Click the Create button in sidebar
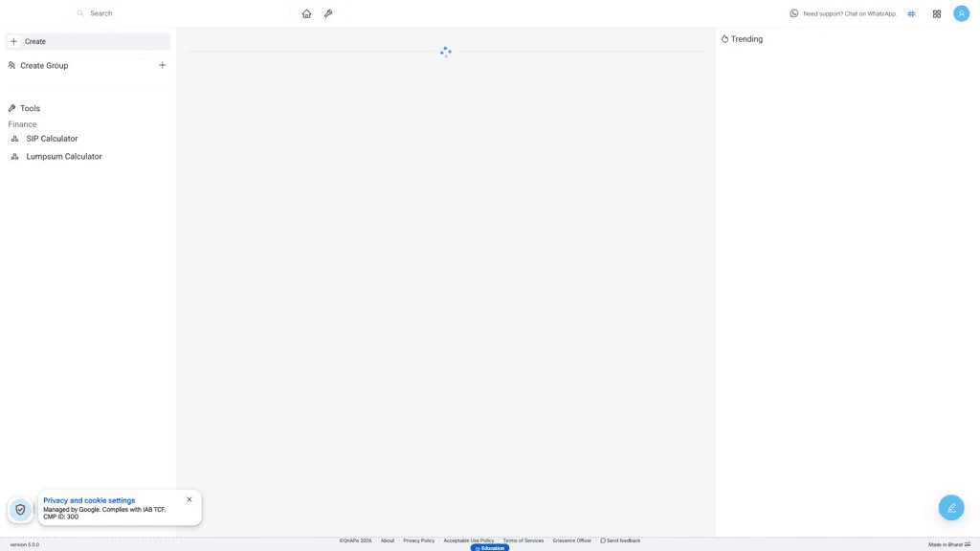This screenshot has height=551, width=980. (87, 41)
